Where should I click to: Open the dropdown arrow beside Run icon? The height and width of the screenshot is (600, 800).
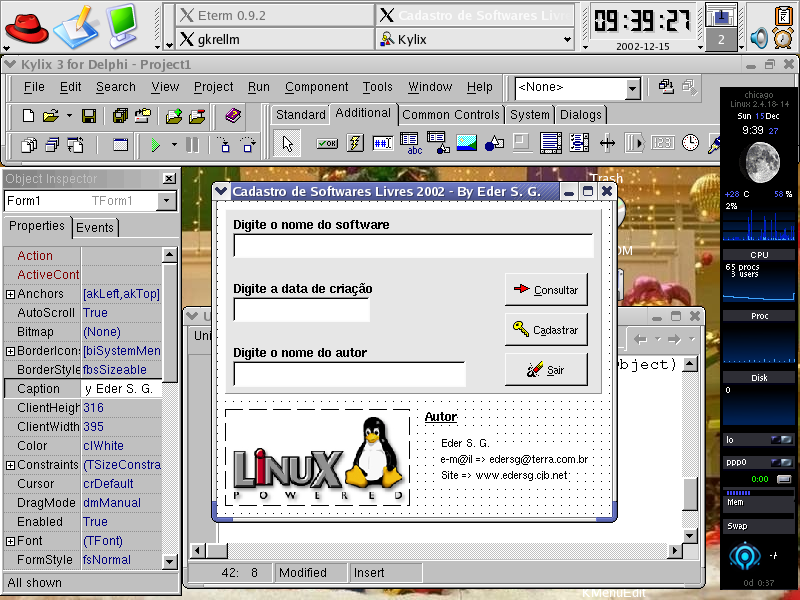tap(174, 145)
